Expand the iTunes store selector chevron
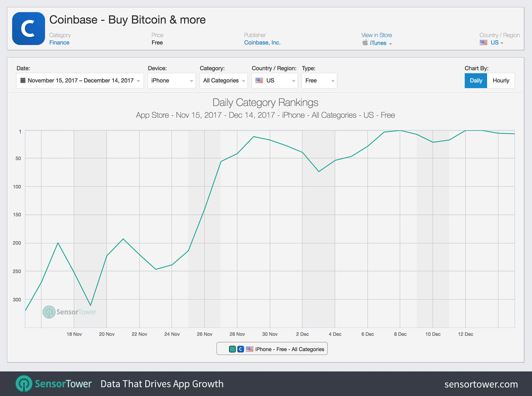Viewport: 532px width, 396px height. 391,43
